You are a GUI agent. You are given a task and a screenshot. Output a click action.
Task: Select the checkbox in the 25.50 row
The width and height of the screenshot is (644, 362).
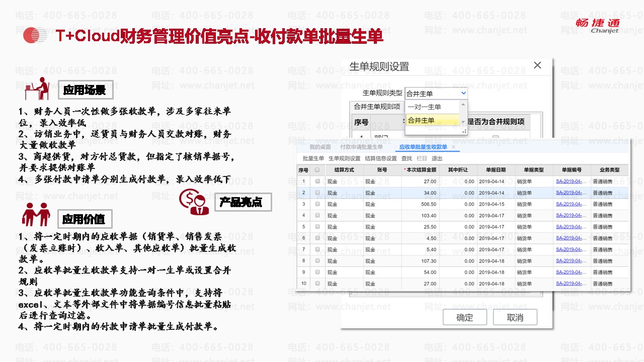pyautogui.click(x=317, y=227)
